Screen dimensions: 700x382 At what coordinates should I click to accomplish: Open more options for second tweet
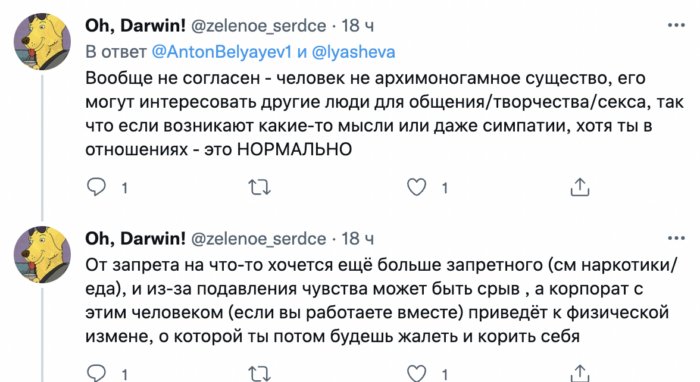pos(676,238)
